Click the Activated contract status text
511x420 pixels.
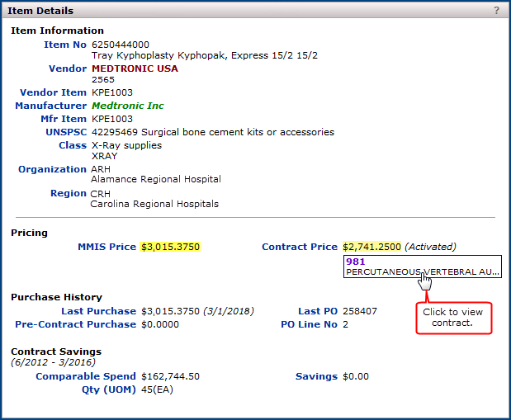coord(430,247)
